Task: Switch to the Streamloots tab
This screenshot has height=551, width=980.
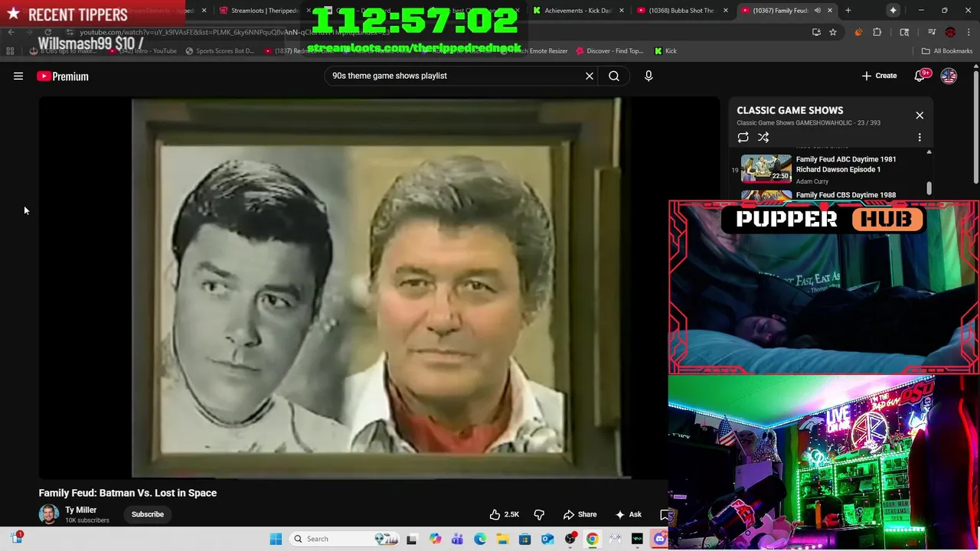Action: tap(264, 11)
